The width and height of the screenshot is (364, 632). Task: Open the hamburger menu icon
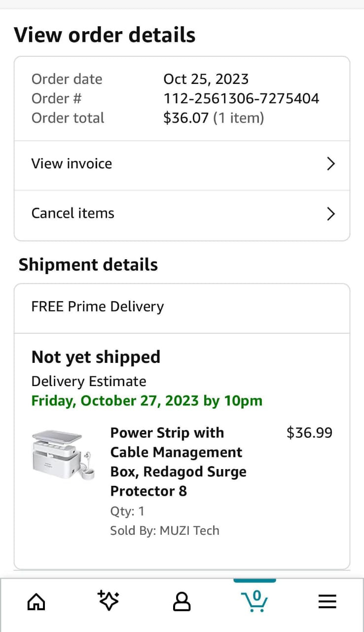point(327,601)
